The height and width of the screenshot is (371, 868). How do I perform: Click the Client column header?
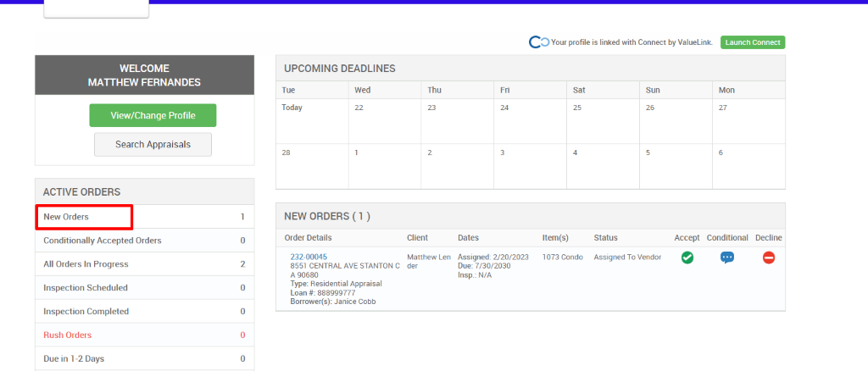coord(417,238)
